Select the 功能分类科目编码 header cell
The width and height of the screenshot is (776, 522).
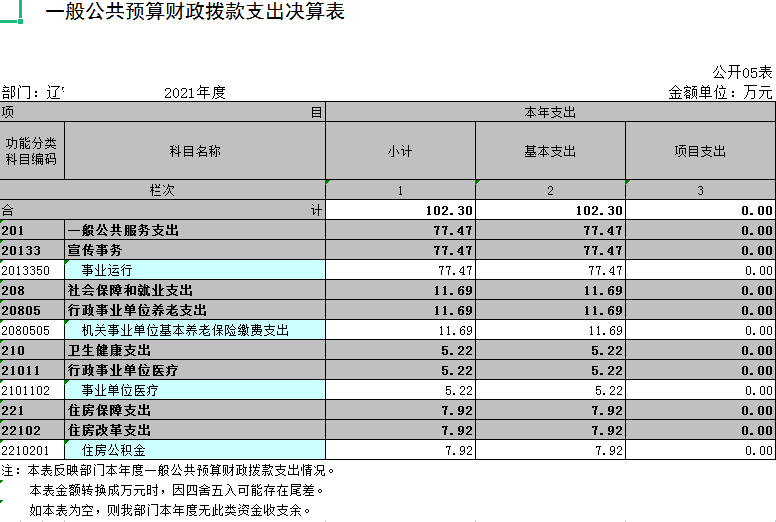point(32,151)
